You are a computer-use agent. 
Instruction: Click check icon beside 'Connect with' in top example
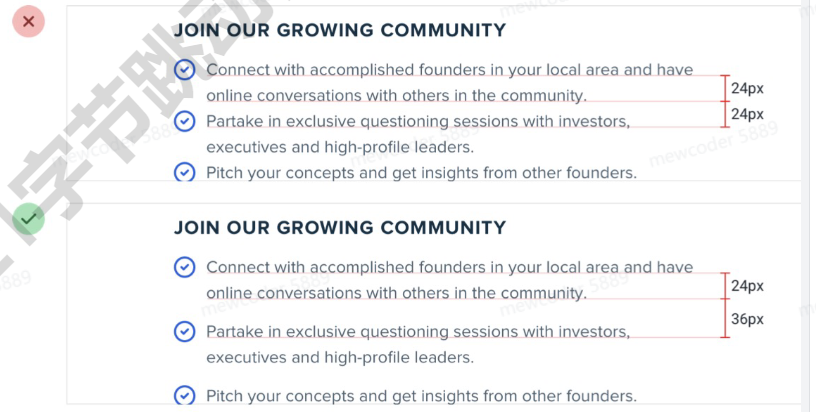pos(184,69)
